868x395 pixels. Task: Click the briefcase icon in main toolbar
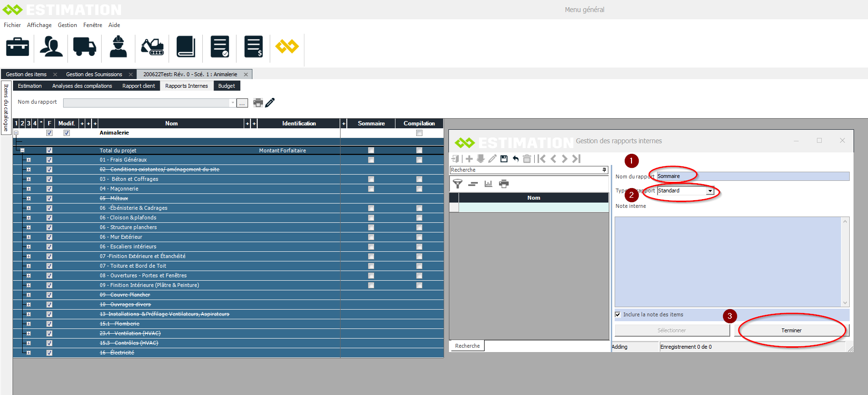[17, 47]
